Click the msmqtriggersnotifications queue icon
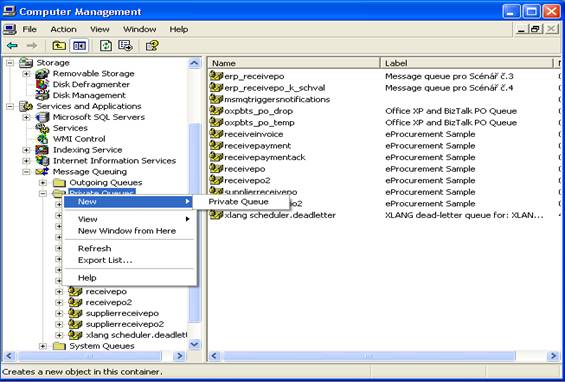565x382 pixels. (216, 99)
